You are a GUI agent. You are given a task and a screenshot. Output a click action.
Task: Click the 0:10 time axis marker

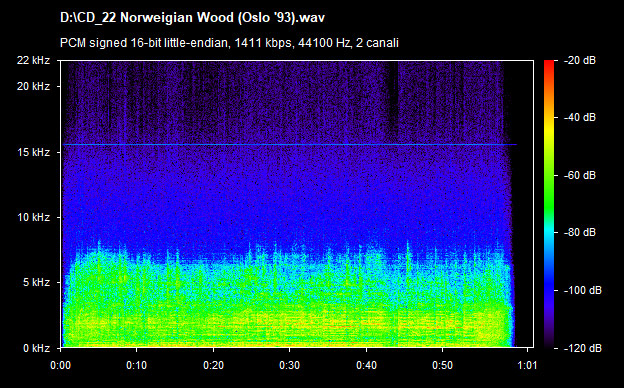(136, 365)
